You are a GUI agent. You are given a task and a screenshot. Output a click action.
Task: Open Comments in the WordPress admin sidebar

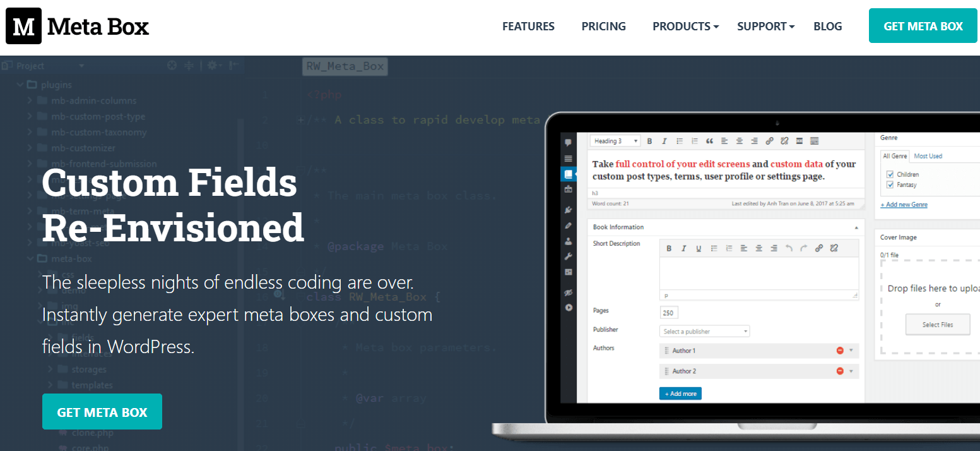tap(569, 143)
